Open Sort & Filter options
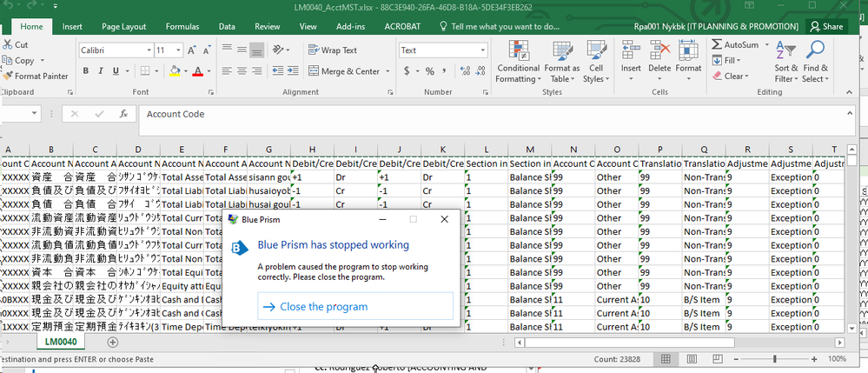 (x=785, y=61)
